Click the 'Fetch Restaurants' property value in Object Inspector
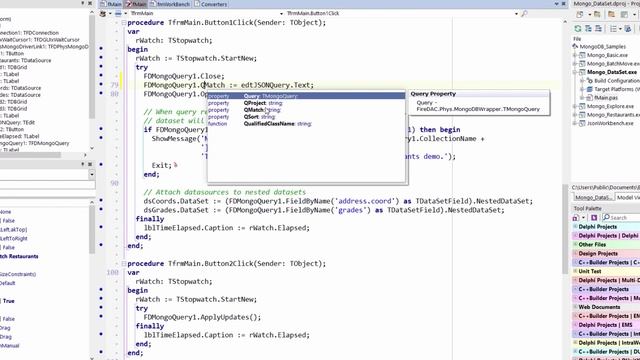640x360 pixels. [19, 256]
